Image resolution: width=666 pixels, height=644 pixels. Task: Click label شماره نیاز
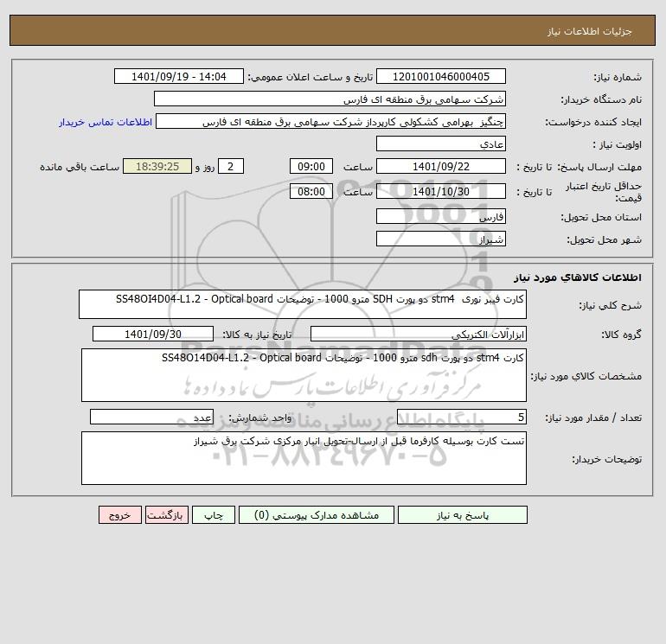[618, 77]
